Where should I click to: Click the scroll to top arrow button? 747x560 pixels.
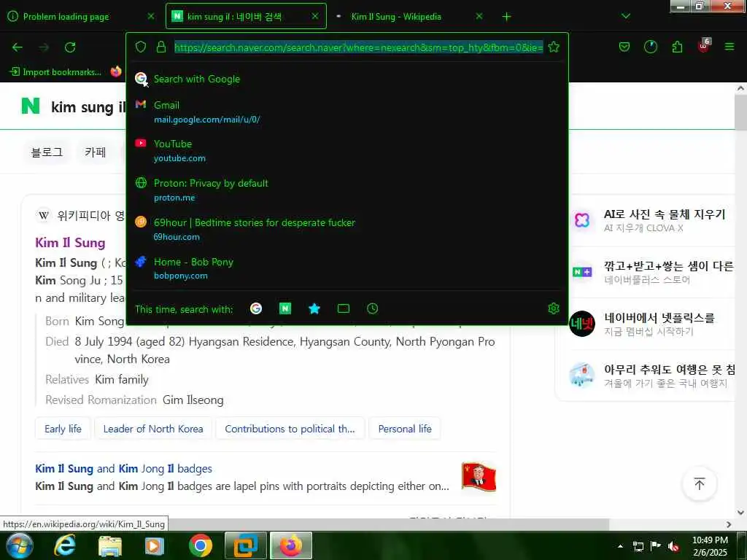coord(700,484)
